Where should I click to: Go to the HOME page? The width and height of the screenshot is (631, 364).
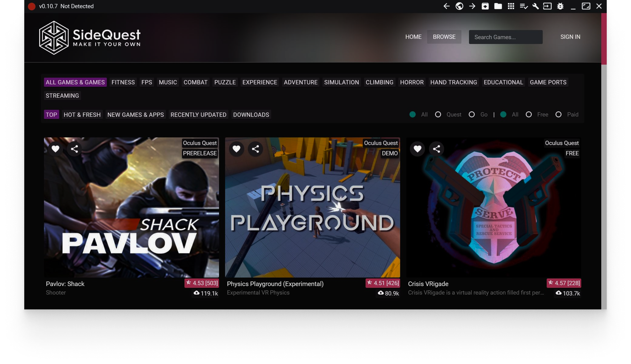(x=413, y=37)
